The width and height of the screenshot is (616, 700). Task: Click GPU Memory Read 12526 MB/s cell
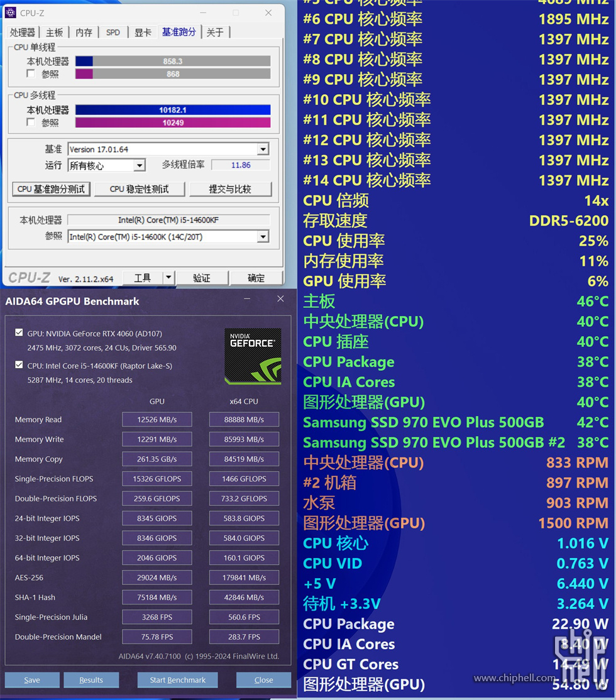[x=157, y=420]
